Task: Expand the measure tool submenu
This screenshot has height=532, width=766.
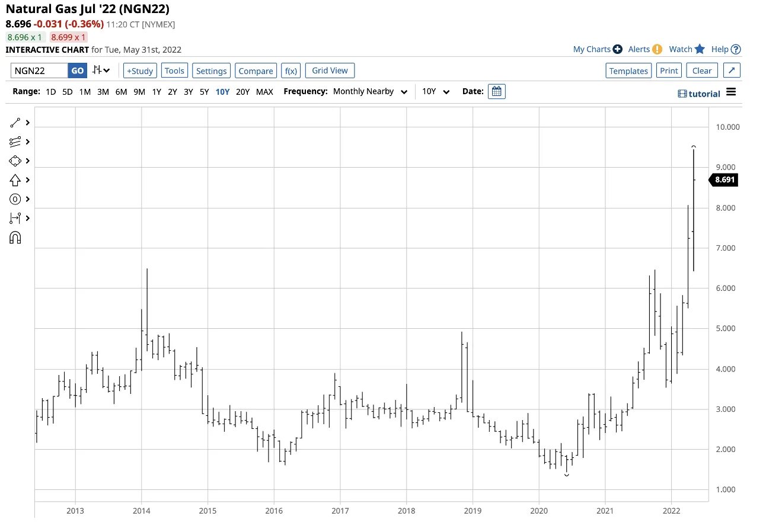Action: (x=27, y=218)
